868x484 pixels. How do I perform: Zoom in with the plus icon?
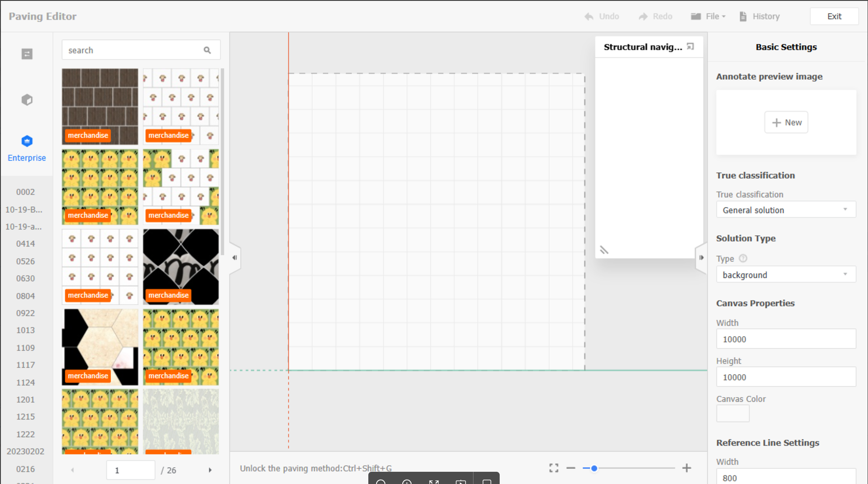(x=686, y=468)
